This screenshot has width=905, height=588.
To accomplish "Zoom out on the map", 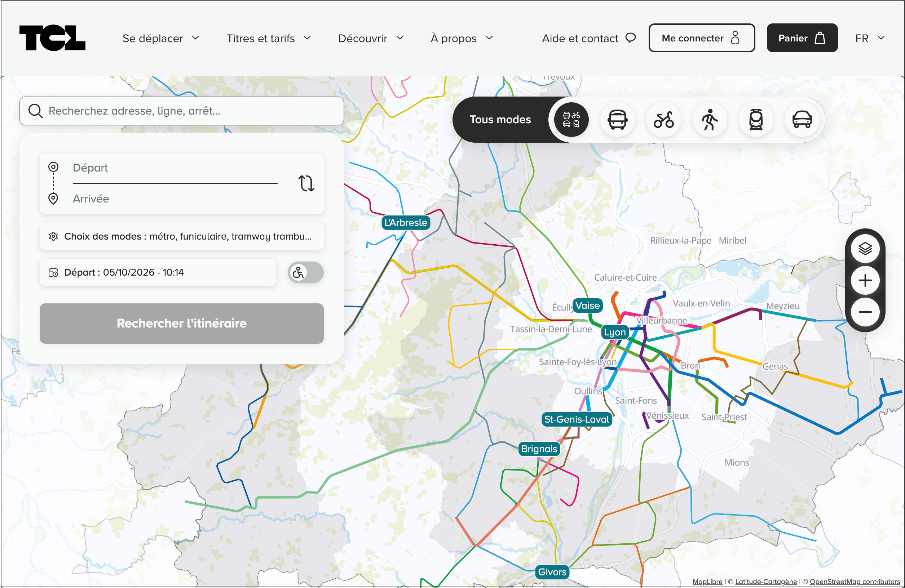I will coord(865,312).
